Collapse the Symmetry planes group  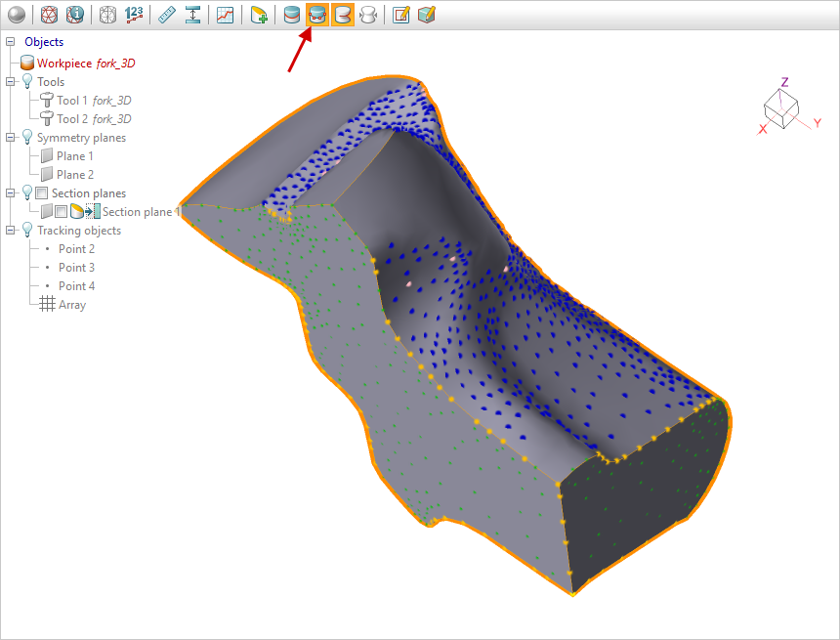click(10, 138)
